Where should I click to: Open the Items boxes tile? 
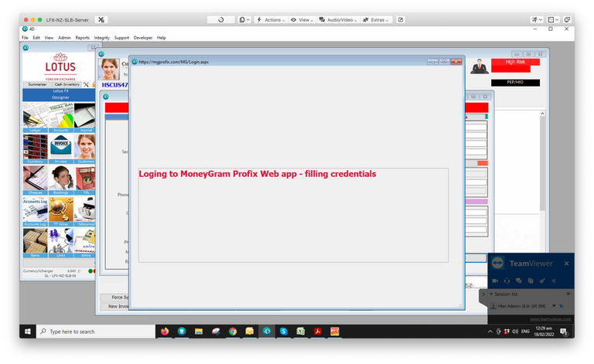36,243
